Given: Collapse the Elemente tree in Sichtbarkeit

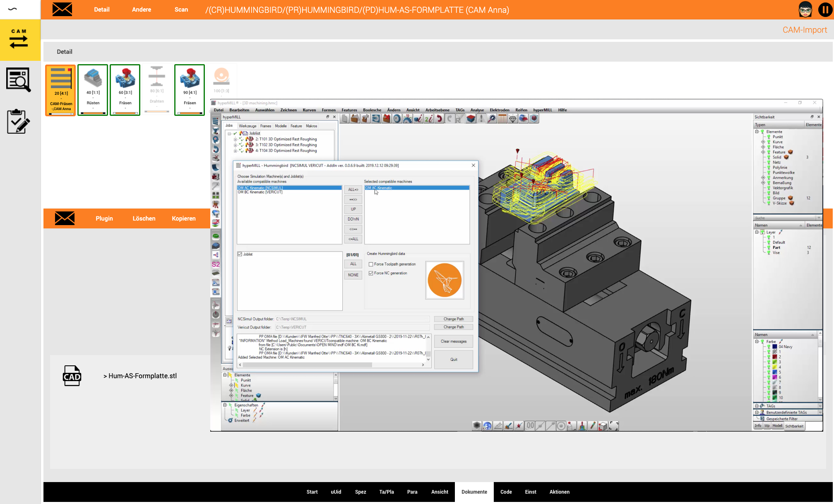Looking at the screenshot, I should [757, 132].
